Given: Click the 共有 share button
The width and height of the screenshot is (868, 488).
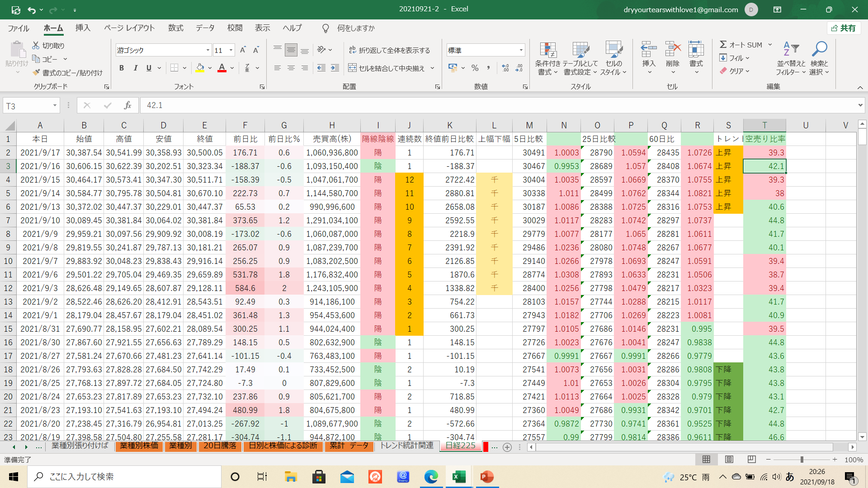Looking at the screenshot, I should point(843,28).
